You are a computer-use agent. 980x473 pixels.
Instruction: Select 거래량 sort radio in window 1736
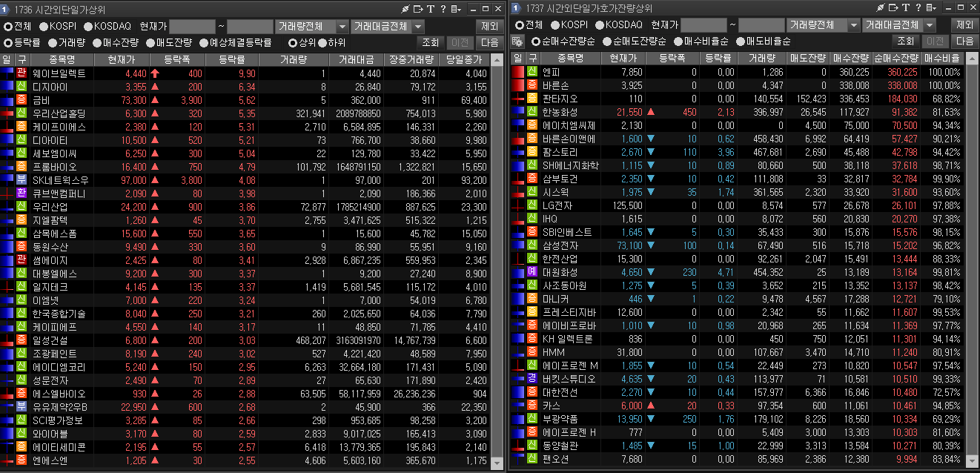[53, 42]
